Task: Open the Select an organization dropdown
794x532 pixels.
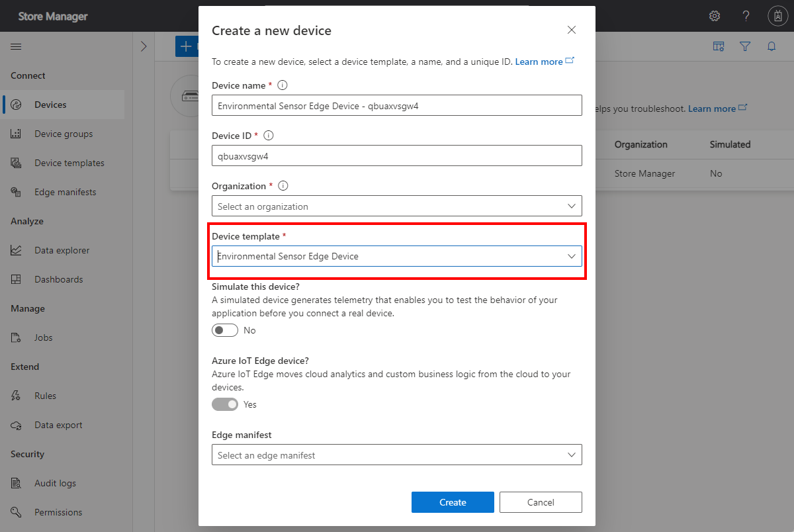Action: pos(397,206)
